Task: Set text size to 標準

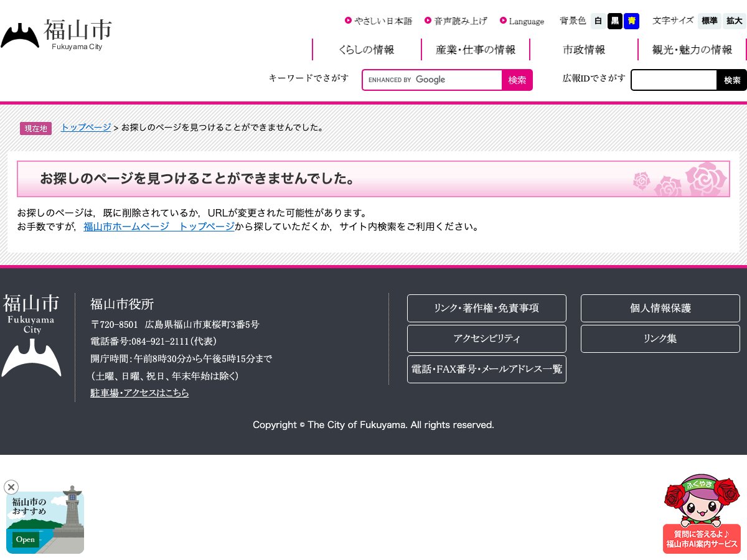Action: (710, 21)
